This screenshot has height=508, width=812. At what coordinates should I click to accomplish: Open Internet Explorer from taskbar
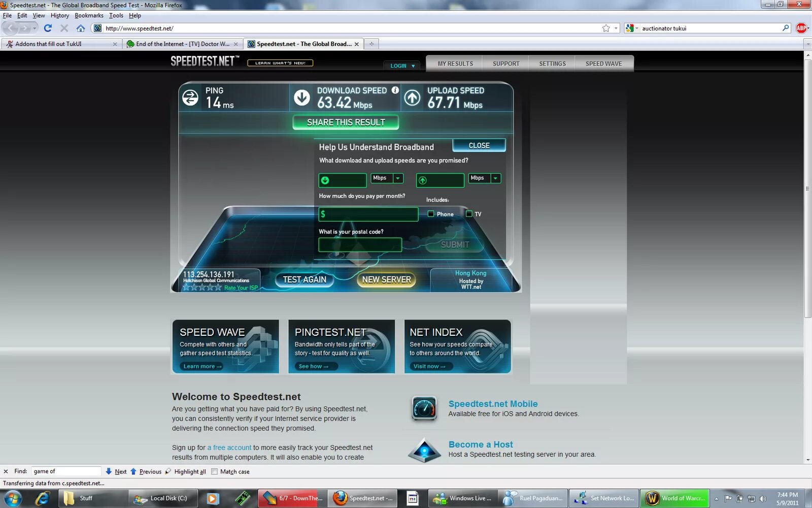coord(43,498)
